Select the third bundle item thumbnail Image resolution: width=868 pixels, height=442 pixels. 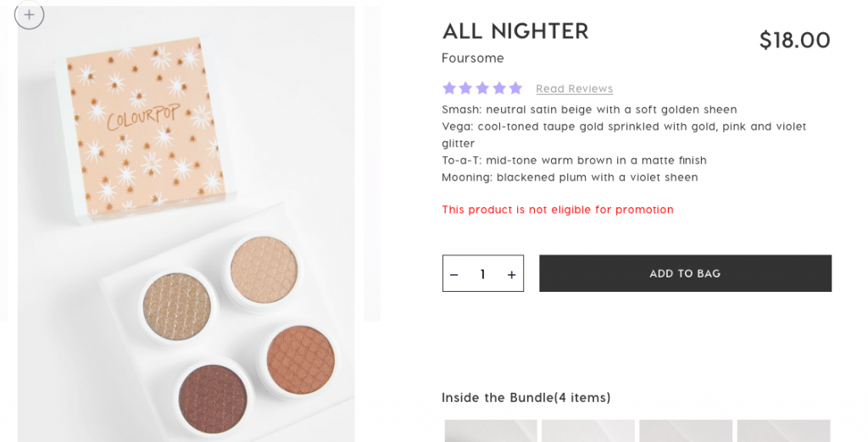[686, 431]
